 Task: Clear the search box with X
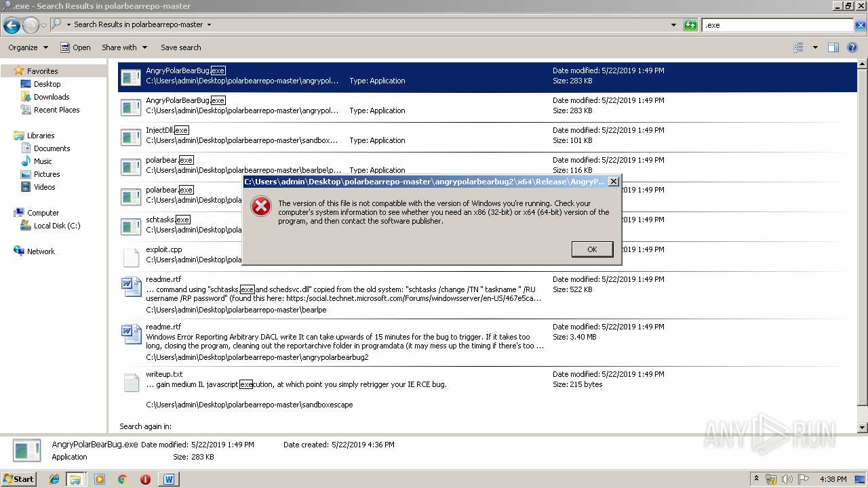860,25
